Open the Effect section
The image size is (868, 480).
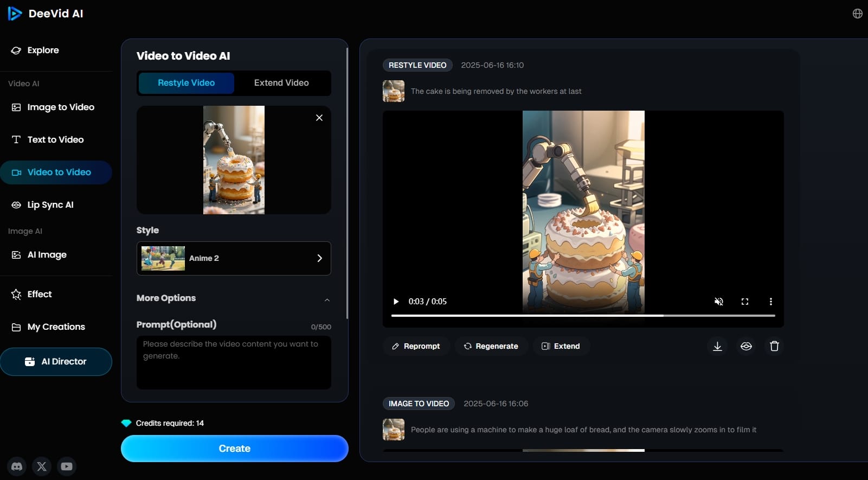point(31,294)
